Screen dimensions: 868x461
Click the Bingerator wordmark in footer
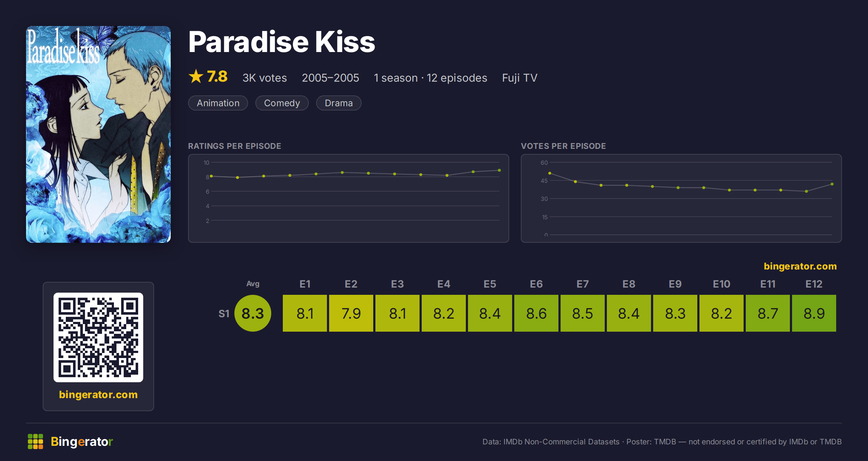coord(82,441)
